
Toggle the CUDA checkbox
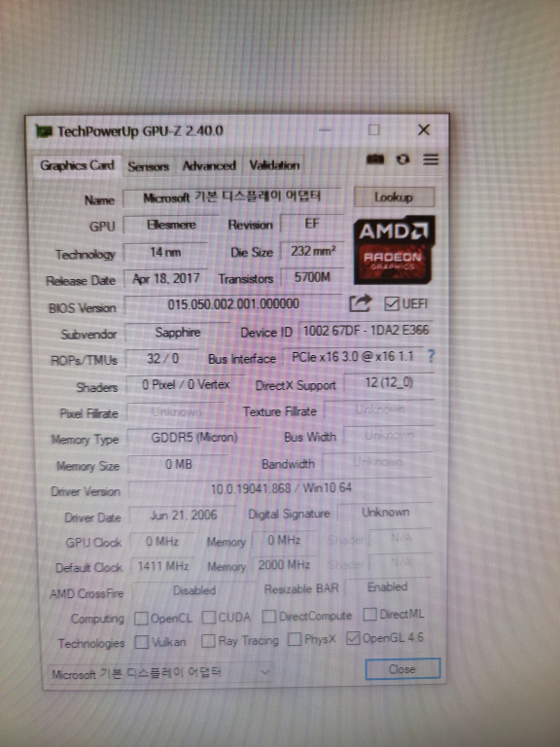click(209, 617)
